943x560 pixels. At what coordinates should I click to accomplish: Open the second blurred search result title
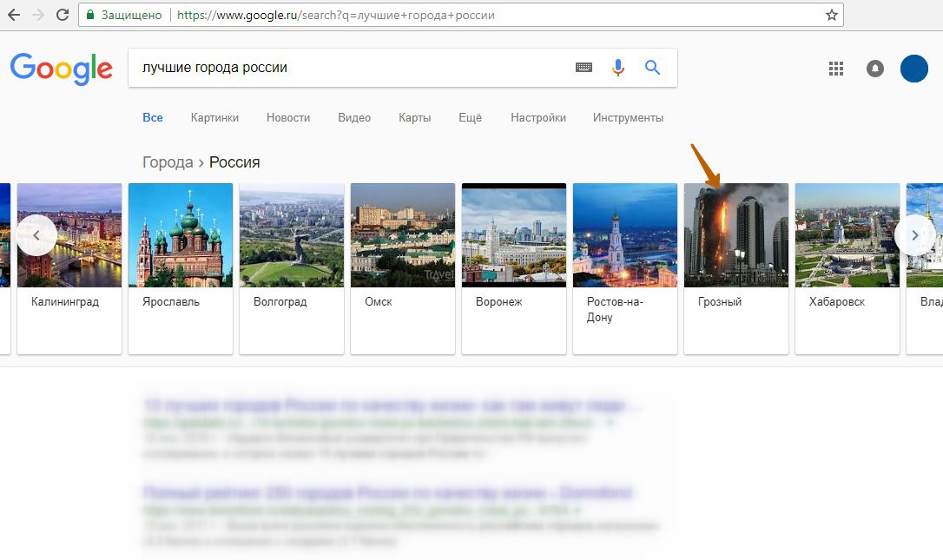pos(387,492)
